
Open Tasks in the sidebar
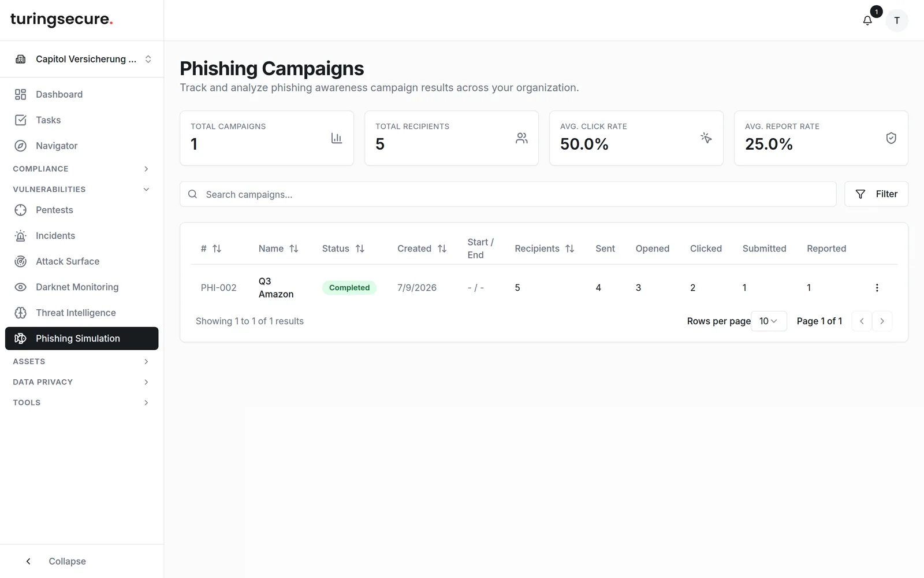pos(82,120)
